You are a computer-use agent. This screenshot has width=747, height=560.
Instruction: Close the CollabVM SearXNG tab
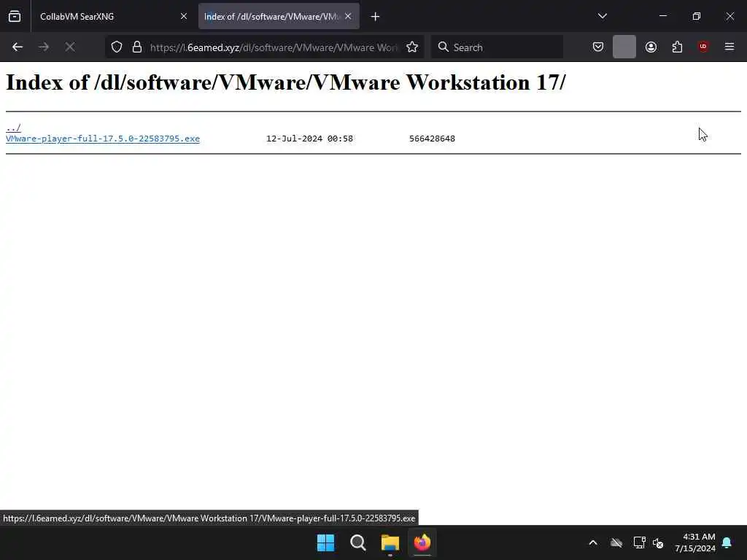183,16
